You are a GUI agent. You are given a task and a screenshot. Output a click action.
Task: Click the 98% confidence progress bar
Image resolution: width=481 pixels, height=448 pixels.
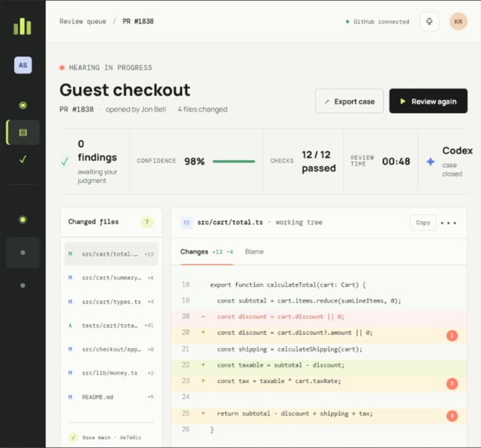point(234,161)
